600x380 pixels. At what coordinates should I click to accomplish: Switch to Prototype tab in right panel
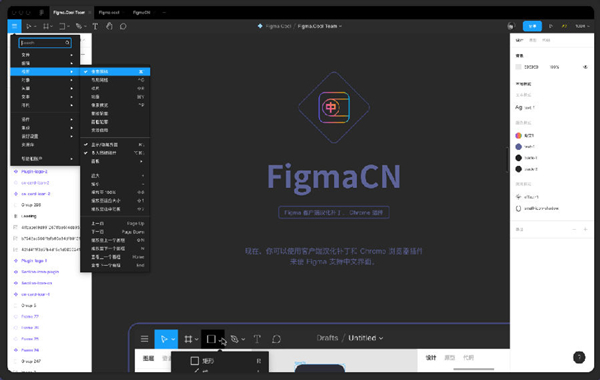[533, 40]
